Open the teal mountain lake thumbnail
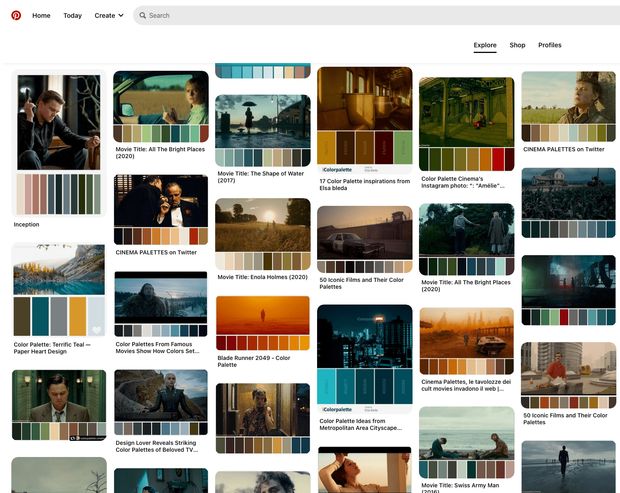Screen dimensions: 620x493 (59, 270)
